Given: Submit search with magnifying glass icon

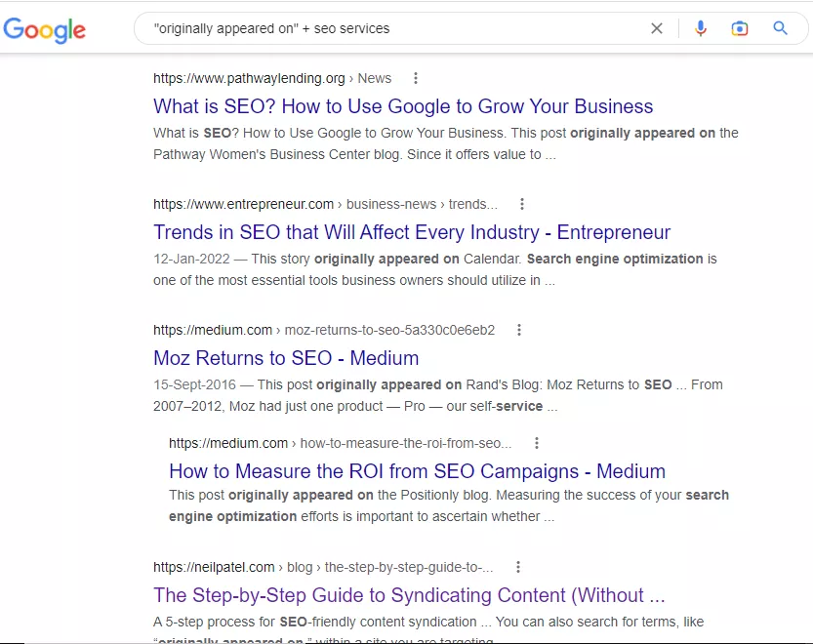Looking at the screenshot, I should tap(781, 28).
